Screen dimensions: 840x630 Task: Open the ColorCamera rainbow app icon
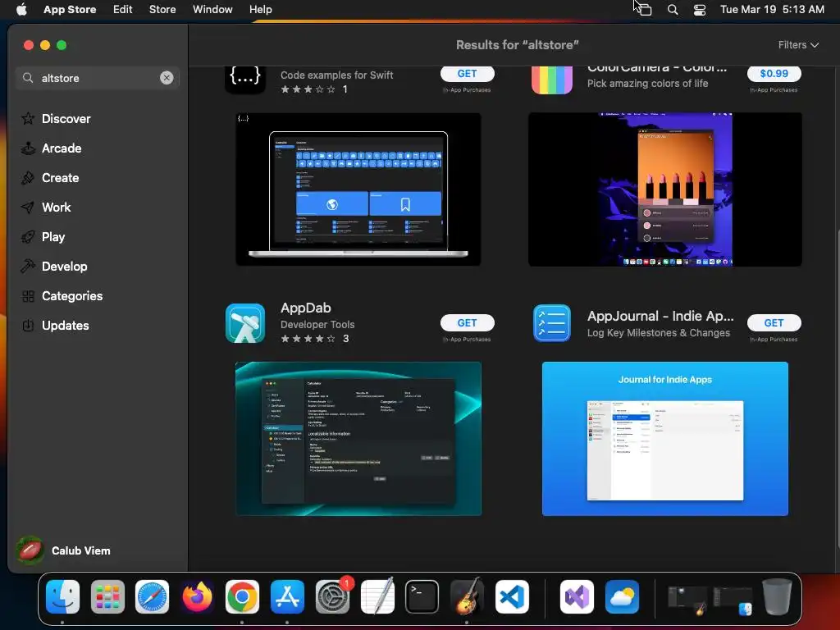click(552, 80)
